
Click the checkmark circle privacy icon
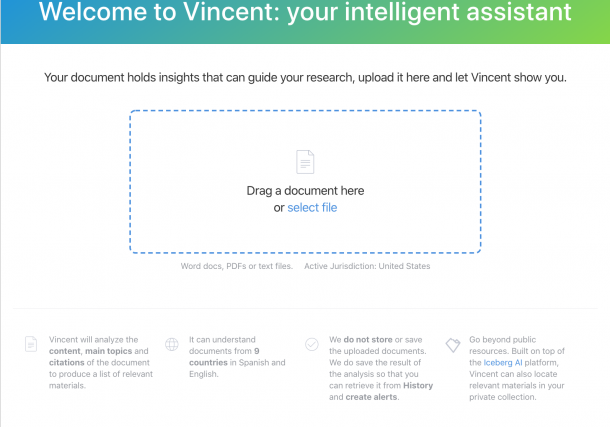click(x=312, y=344)
